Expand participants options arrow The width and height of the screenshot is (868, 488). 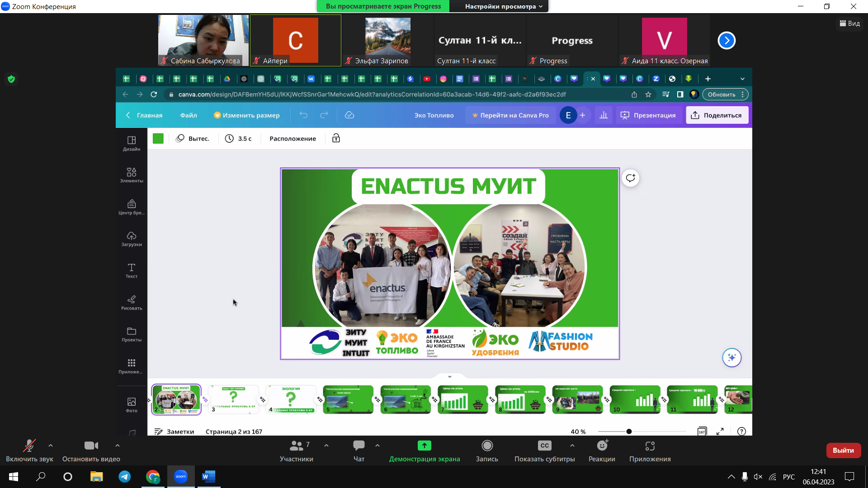[x=326, y=446]
